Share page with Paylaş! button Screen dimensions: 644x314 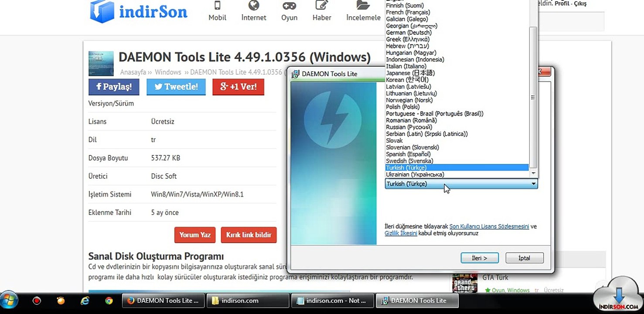pos(114,87)
